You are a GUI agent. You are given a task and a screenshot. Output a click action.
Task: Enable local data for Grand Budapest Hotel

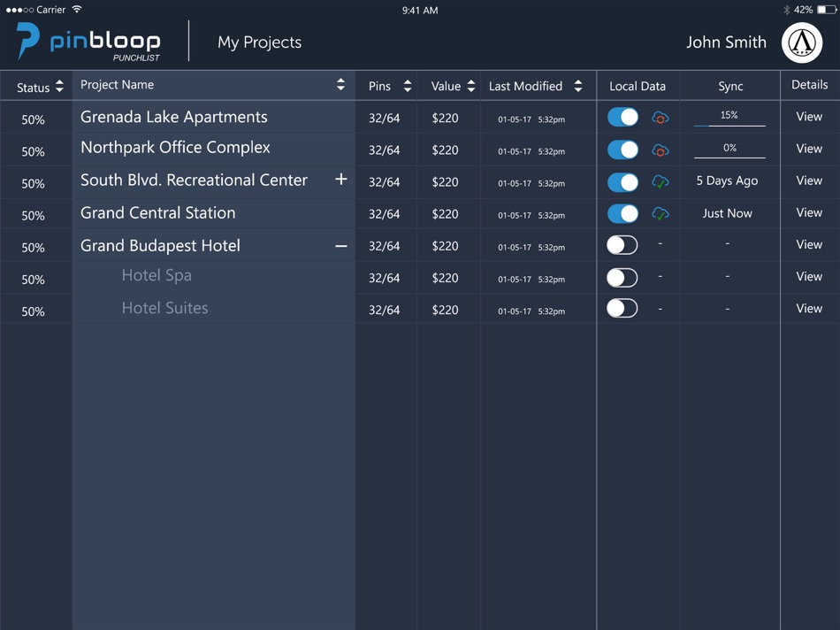pyautogui.click(x=622, y=245)
